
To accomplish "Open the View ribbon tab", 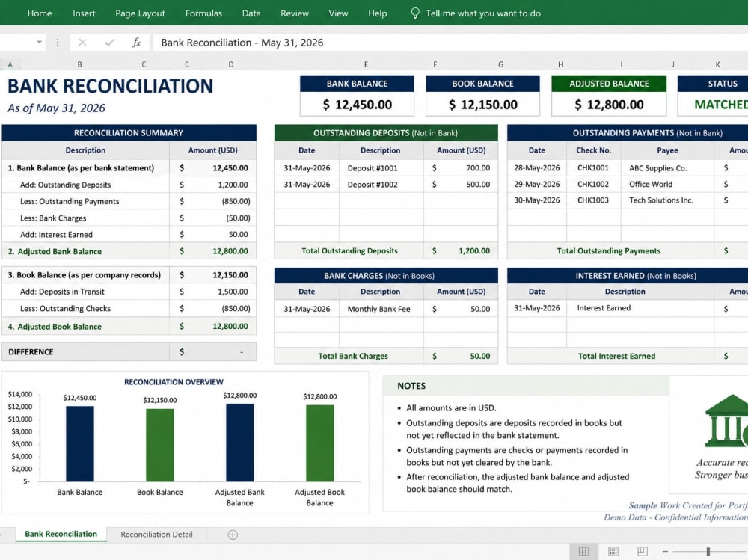I will pyautogui.click(x=338, y=13).
